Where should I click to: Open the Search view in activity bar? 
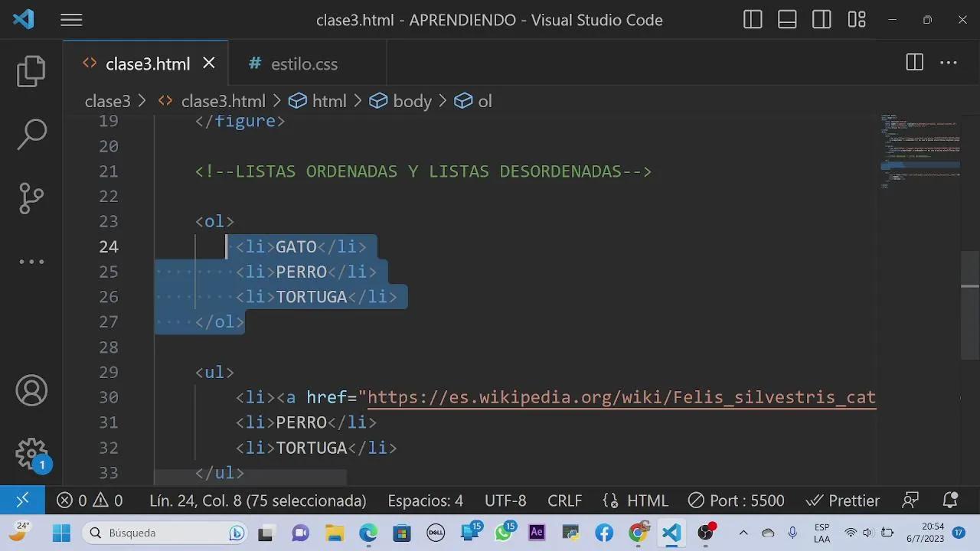coord(31,134)
